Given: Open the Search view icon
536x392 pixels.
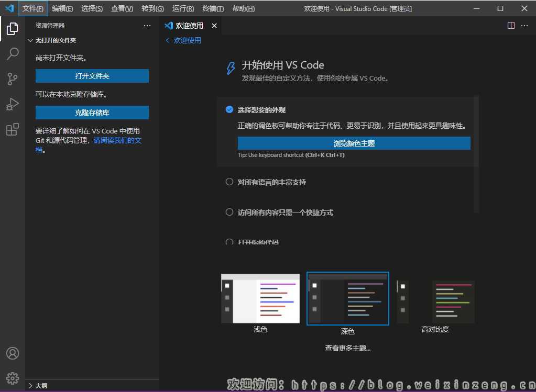Looking at the screenshot, I should pos(12,54).
